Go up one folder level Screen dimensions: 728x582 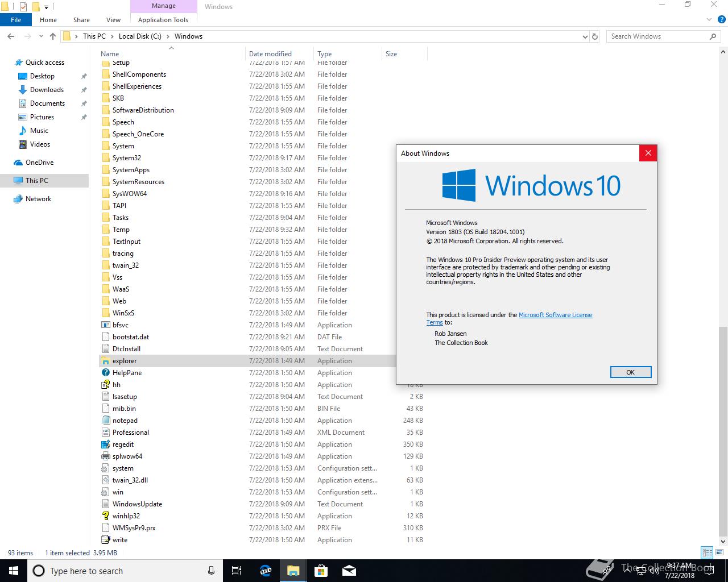(x=53, y=36)
